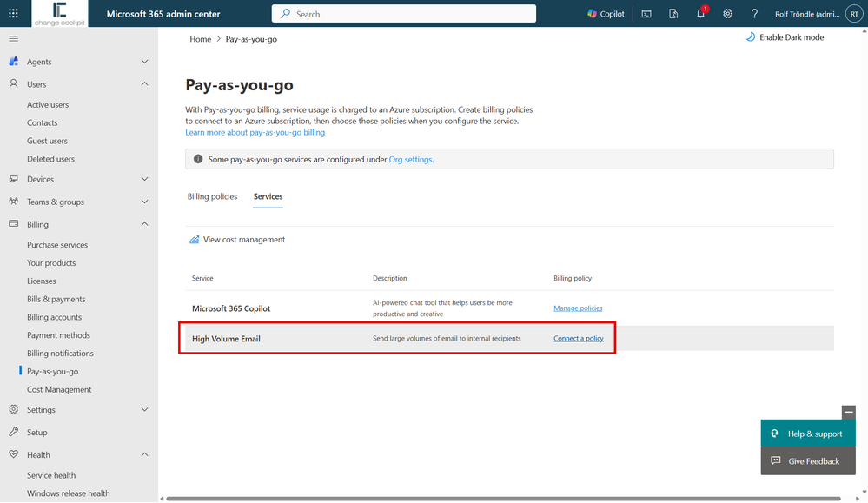Minimize the help widget panel
Image resolution: width=868 pixels, height=503 pixels.
pyautogui.click(x=849, y=413)
